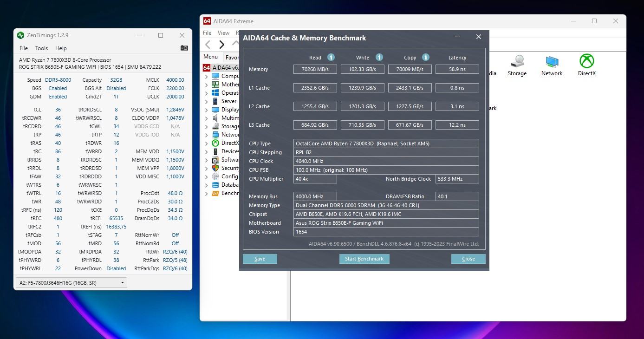
Task: Click the Server tree icon
Action: coord(215,101)
